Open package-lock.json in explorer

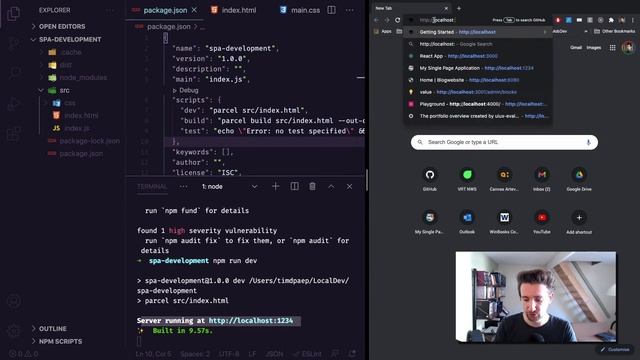89,141
